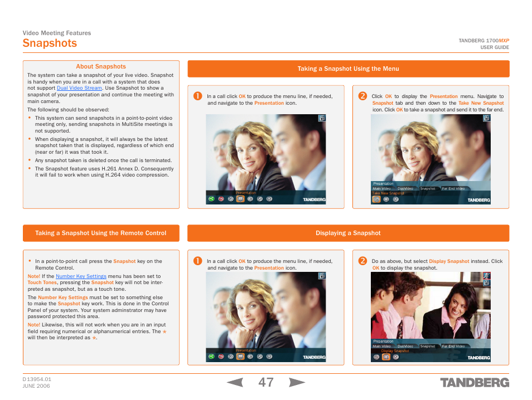Click the page number 47
532x400 pixels.
266,382
